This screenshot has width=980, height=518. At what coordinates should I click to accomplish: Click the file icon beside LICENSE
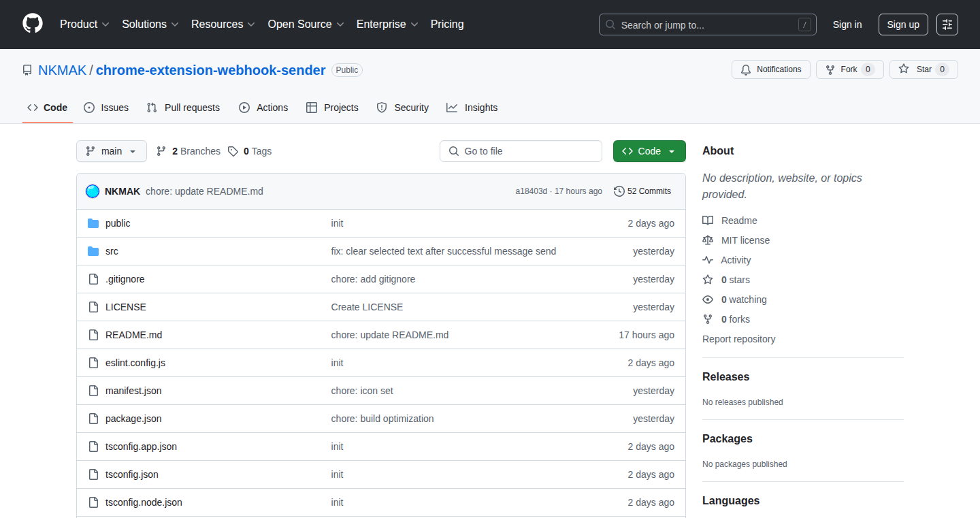93,307
